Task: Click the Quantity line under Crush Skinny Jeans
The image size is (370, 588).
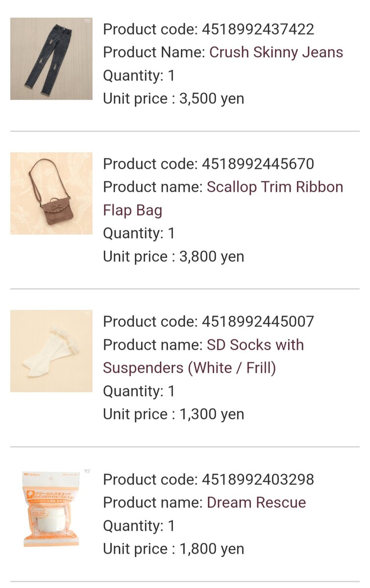Action: coord(139,76)
